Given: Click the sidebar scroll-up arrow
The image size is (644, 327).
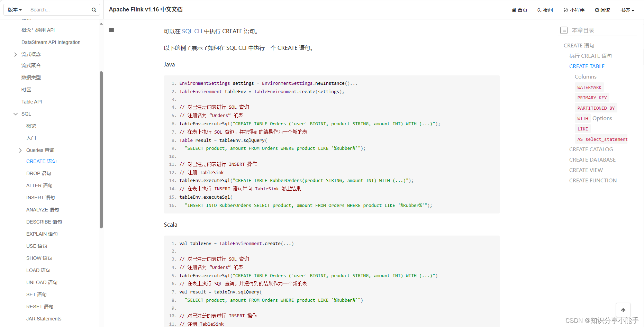Looking at the screenshot, I should pos(101,24).
